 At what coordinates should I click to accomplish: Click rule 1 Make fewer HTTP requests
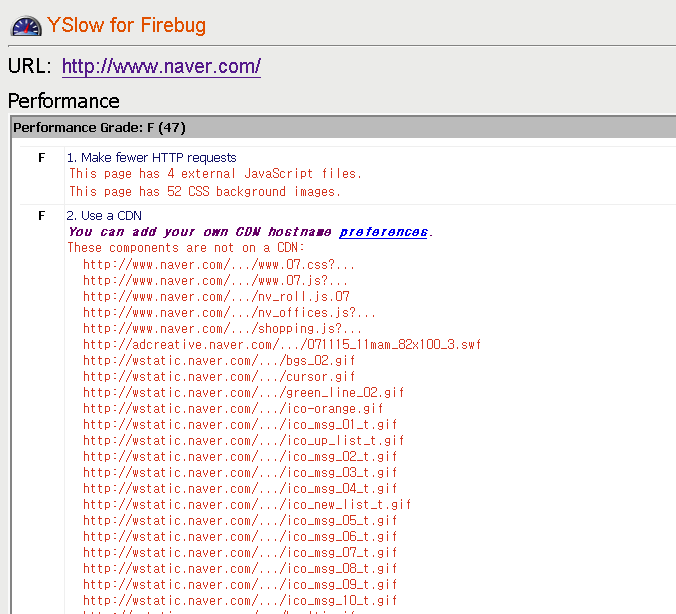151,158
